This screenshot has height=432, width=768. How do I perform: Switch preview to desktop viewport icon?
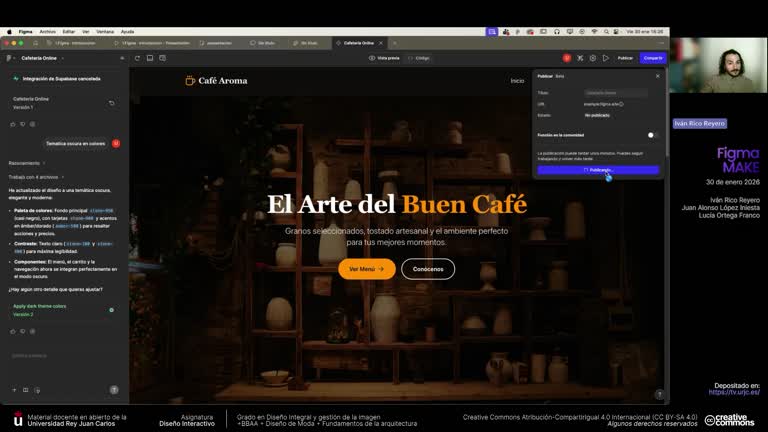150,58
